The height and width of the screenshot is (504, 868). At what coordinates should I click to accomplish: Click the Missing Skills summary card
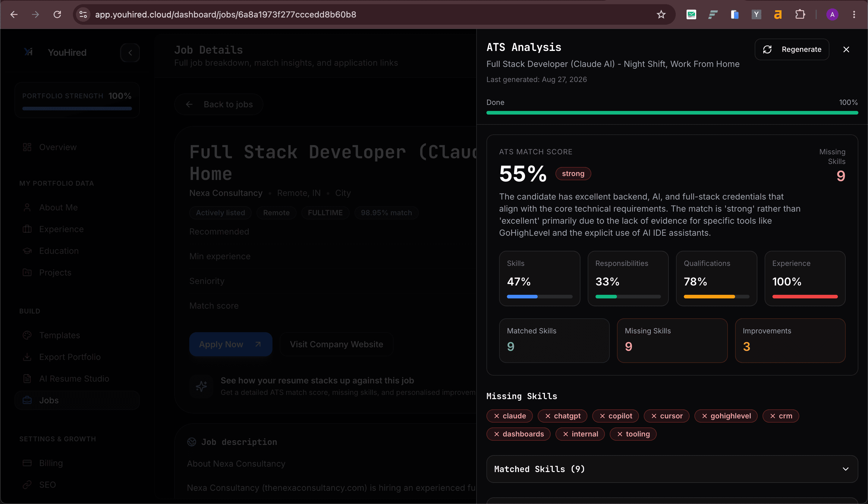(672, 340)
